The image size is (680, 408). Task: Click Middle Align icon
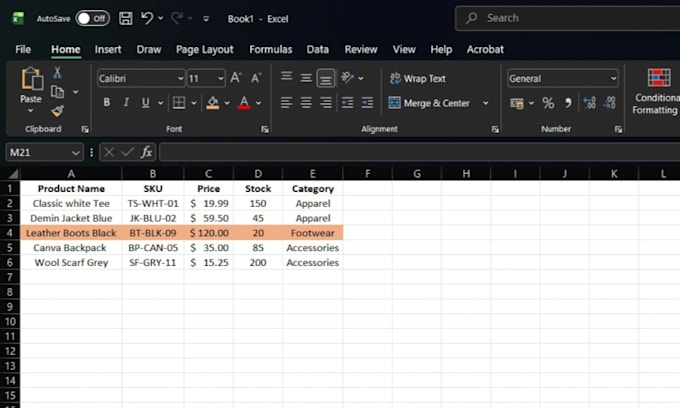pyautogui.click(x=306, y=78)
